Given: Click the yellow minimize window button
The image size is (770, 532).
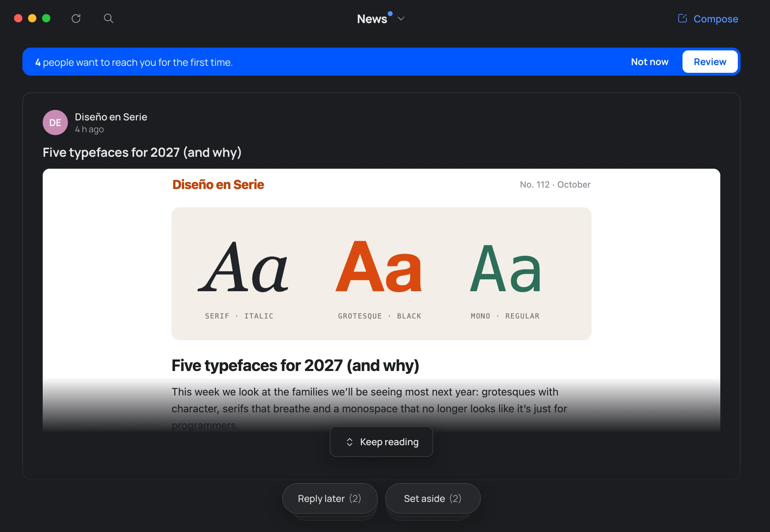Looking at the screenshot, I should click(x=32, y=18).
